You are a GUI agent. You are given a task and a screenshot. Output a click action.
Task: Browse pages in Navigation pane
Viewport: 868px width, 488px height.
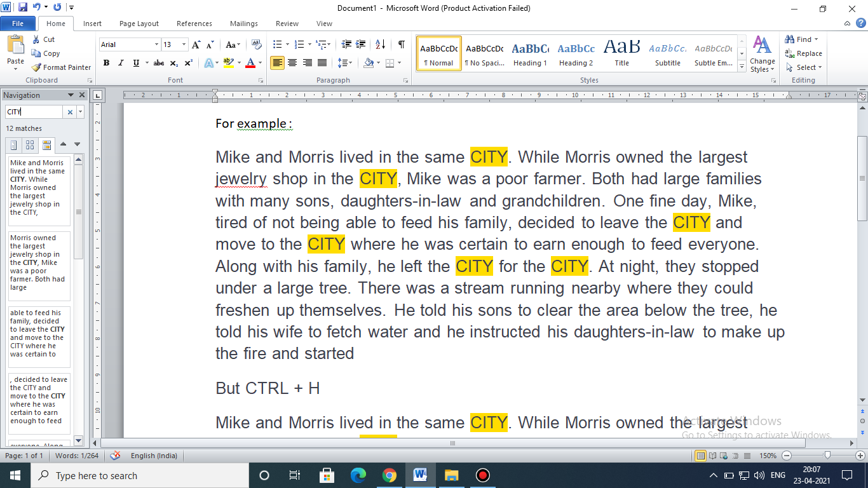click(30, 145)
